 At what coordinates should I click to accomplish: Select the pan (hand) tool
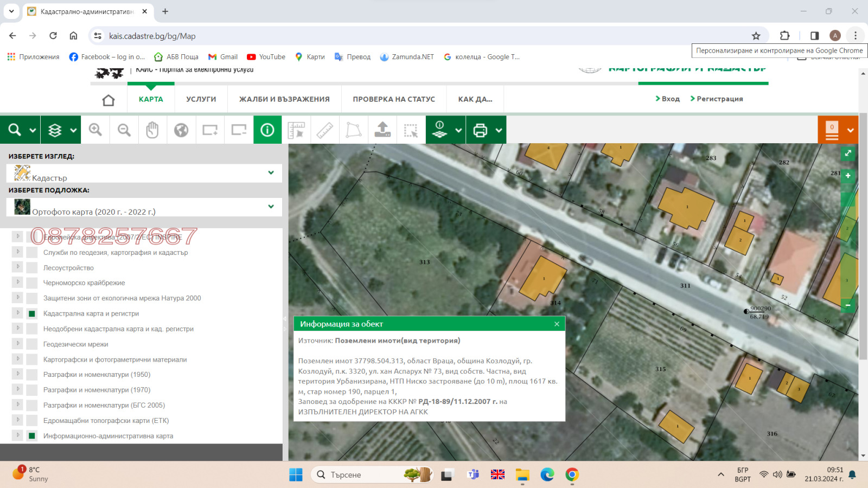[152, 130]
